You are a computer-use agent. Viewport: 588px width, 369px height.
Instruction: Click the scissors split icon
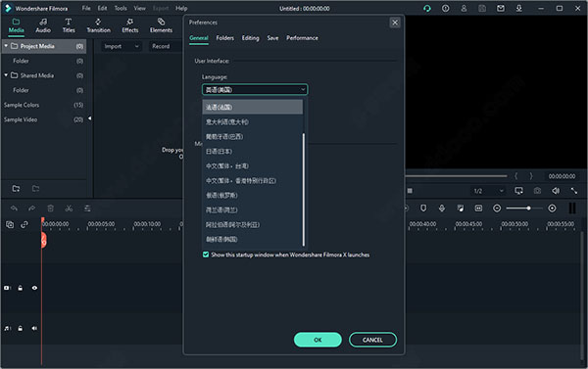(x=69, y=208)
